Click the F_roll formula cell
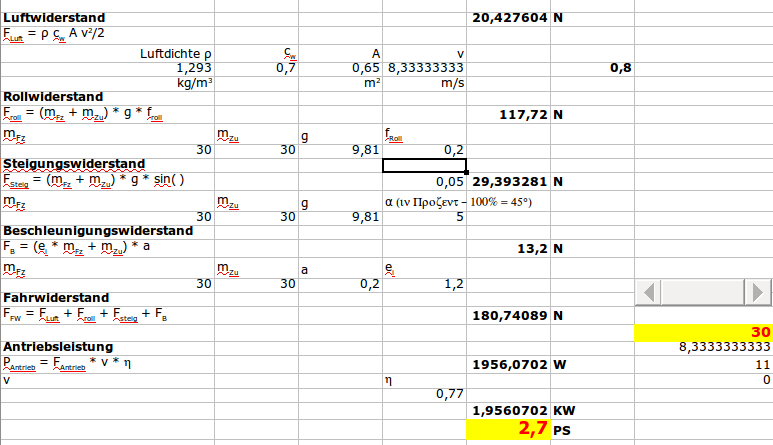773x445 pixels. (x=107, y=114)
